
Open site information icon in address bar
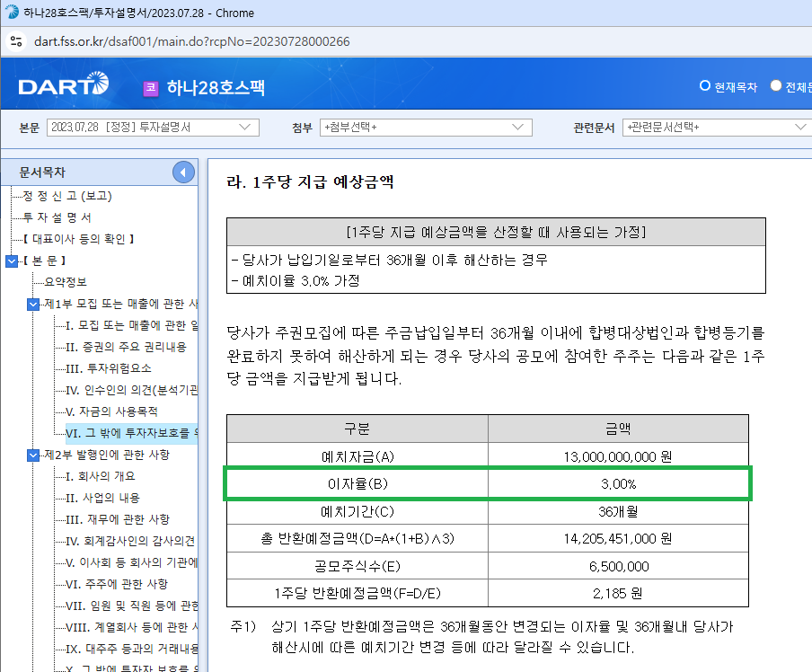click(14, 41)
